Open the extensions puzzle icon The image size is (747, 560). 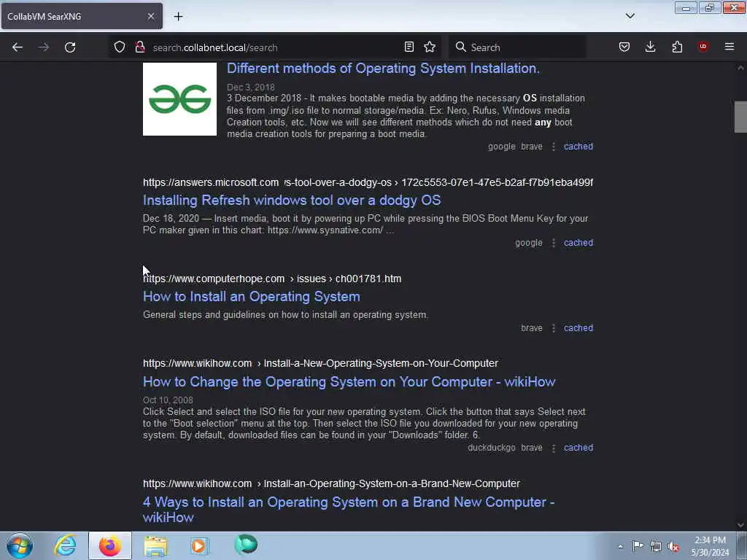pyautogui.click(x=677, y=47)
